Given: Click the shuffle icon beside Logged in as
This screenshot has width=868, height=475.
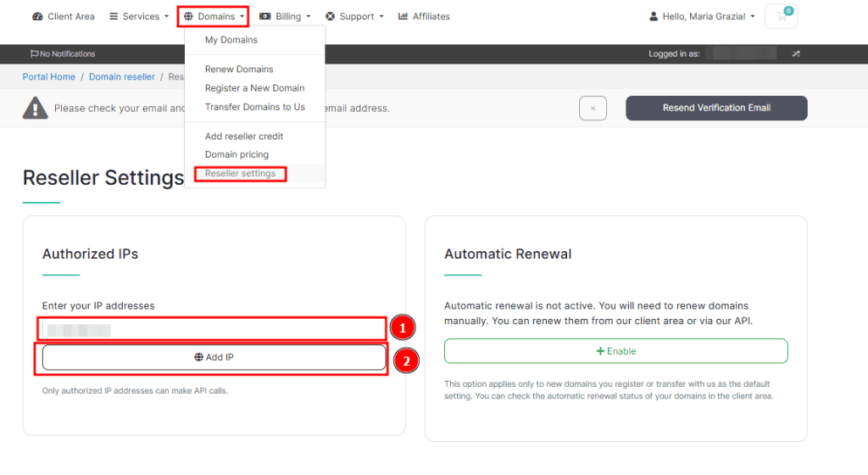Looking at the screenshot, I should click(x=795, y=53).
